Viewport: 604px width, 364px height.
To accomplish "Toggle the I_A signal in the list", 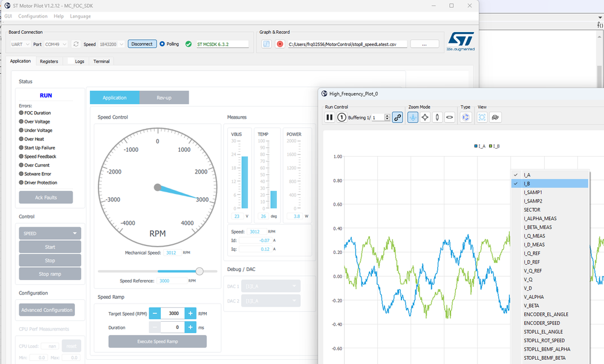I will click(x=550, y=175).
